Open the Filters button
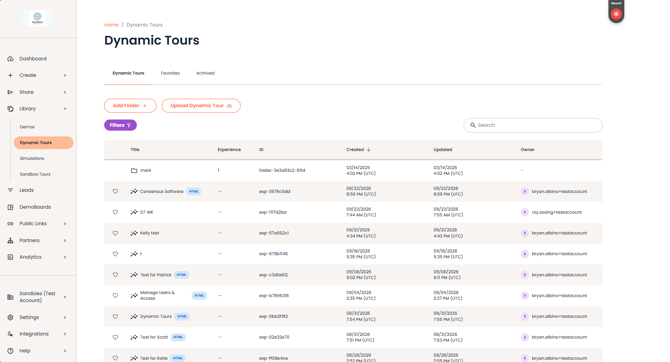The width and height of the screenshot is (670, 362). [x=120, y=125]
